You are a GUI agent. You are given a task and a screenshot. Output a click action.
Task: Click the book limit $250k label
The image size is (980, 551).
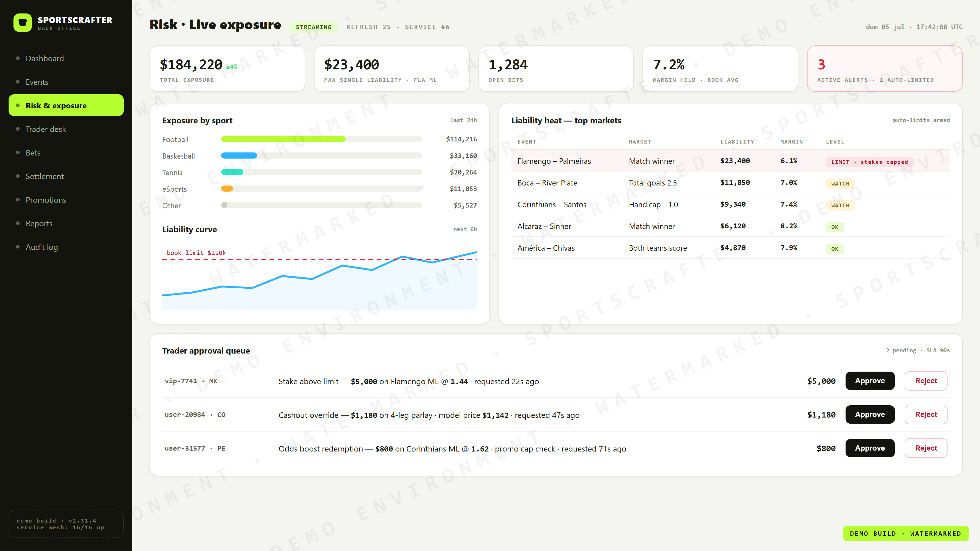click(196, 253)
